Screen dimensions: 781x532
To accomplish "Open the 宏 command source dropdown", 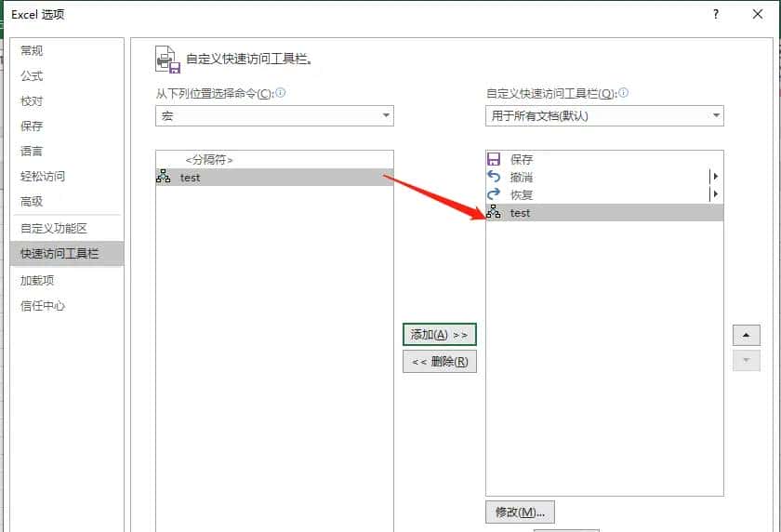I will tap(274, 115).
